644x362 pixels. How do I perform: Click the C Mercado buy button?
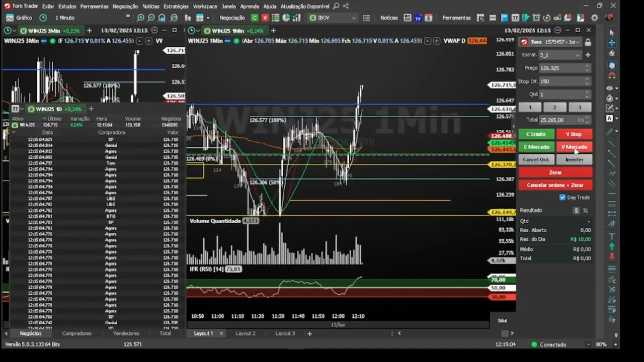536,147
